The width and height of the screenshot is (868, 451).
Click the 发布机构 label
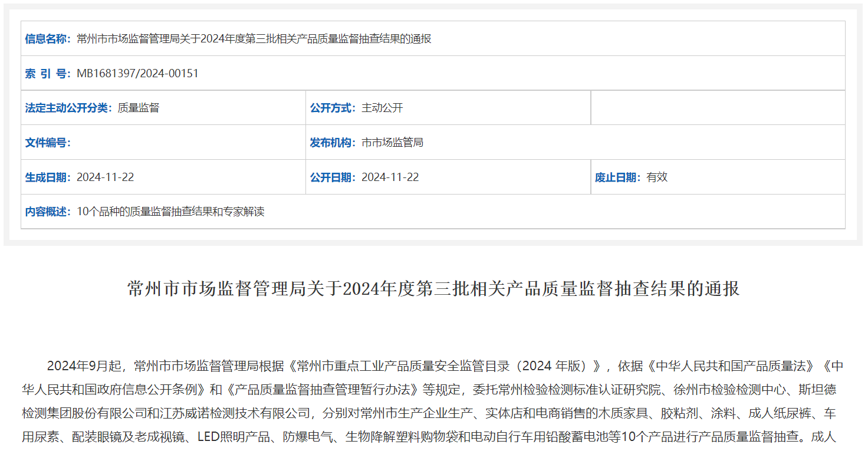333,143
